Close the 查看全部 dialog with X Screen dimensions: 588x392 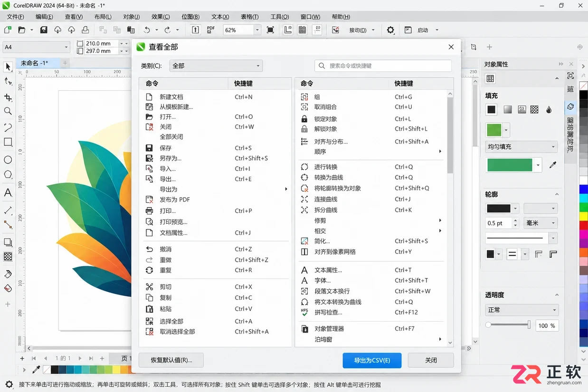[451, 47]
